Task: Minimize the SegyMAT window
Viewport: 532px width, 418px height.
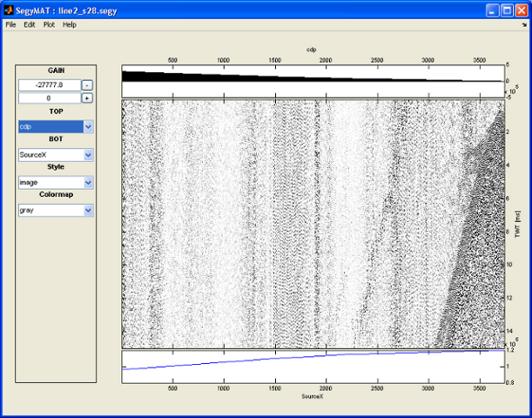Action: (x=493, y=10)
